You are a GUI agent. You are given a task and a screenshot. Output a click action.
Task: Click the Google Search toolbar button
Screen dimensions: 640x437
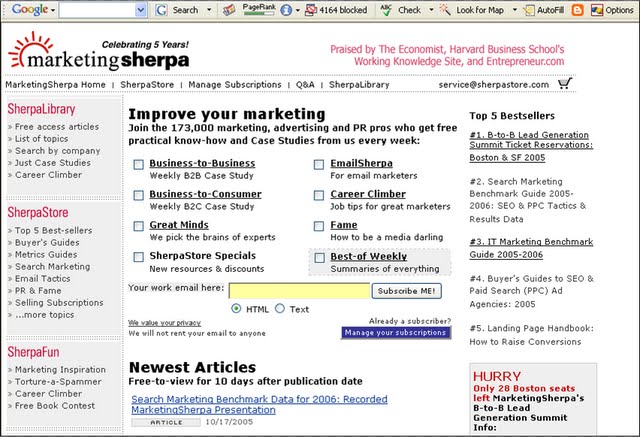coord(177,10)
